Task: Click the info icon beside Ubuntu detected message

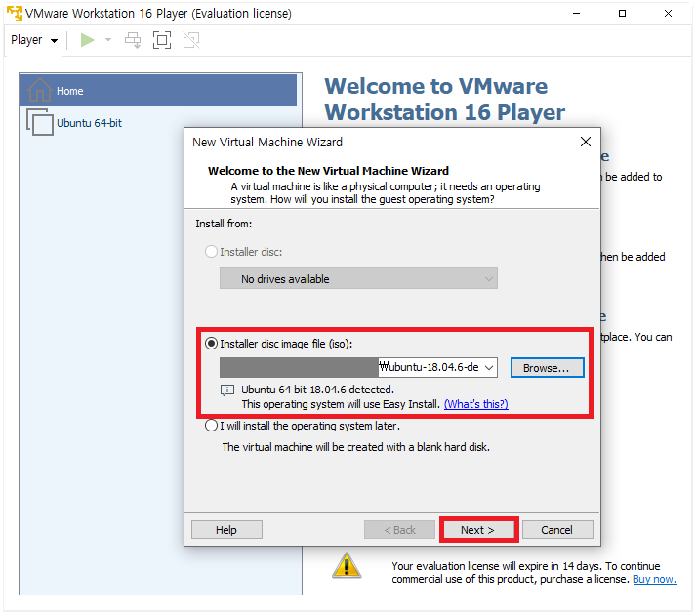Action: [227, 390]
